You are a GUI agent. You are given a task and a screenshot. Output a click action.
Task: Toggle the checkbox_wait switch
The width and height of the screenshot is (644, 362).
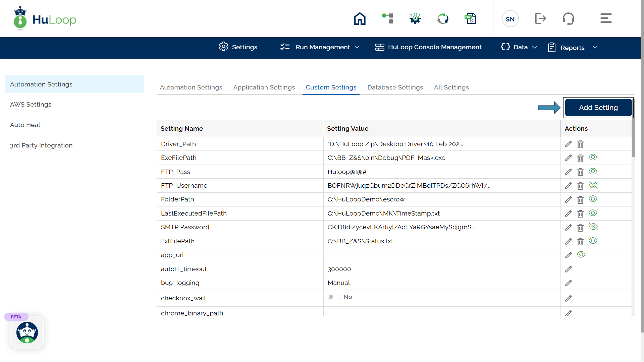334,297
